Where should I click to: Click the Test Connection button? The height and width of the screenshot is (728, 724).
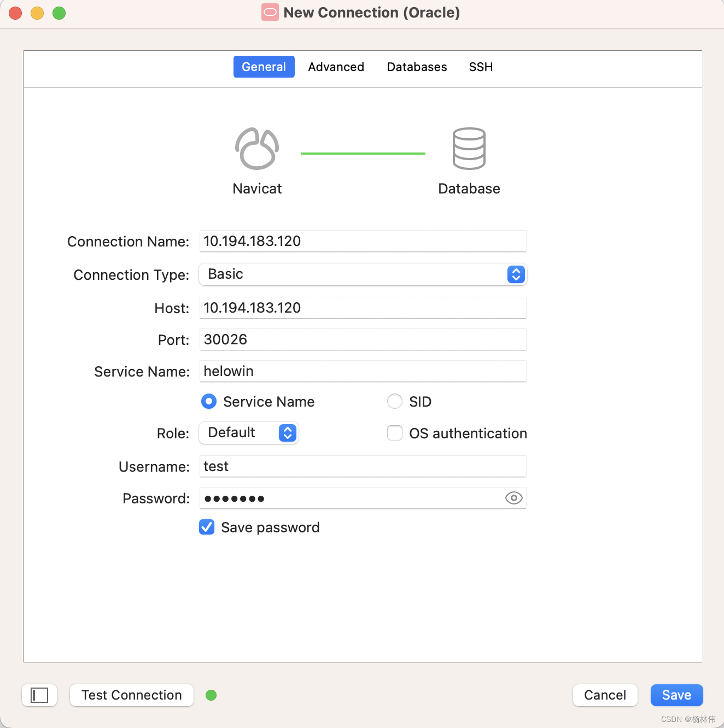[x=131, y=695]
